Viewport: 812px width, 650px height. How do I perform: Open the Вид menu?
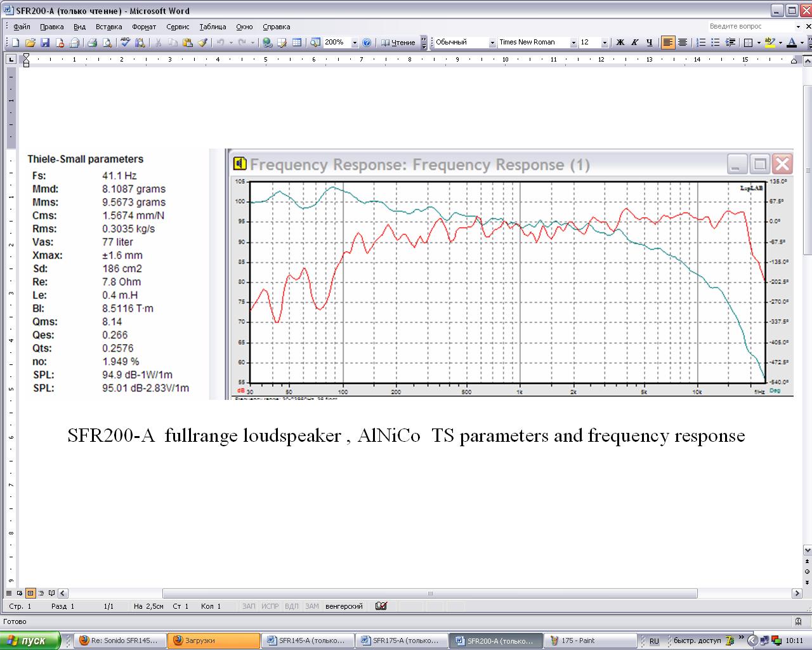(79, 27)
